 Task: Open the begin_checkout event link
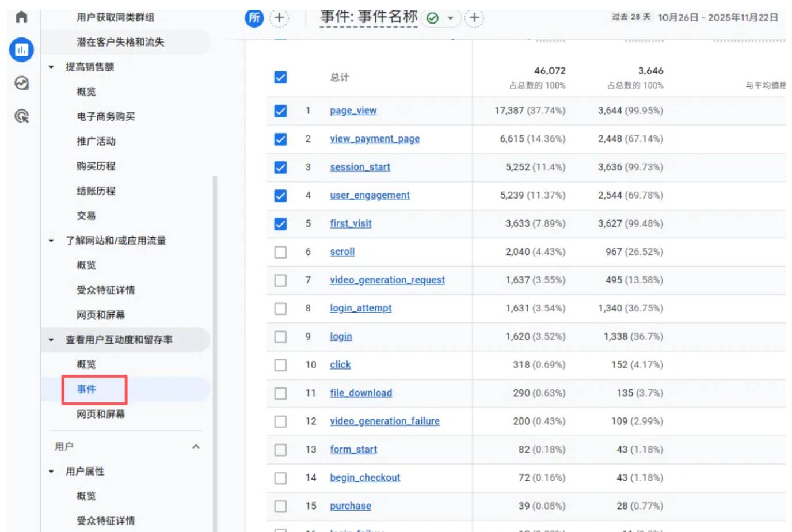365,477
